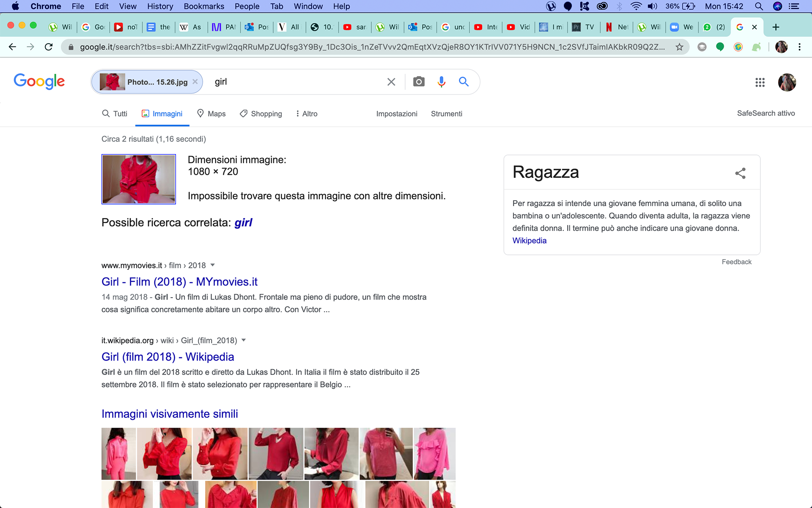812x508 pixels.
Task: Remove the Photo 15.26.jpg image chip
Action: tap(195, 82)
